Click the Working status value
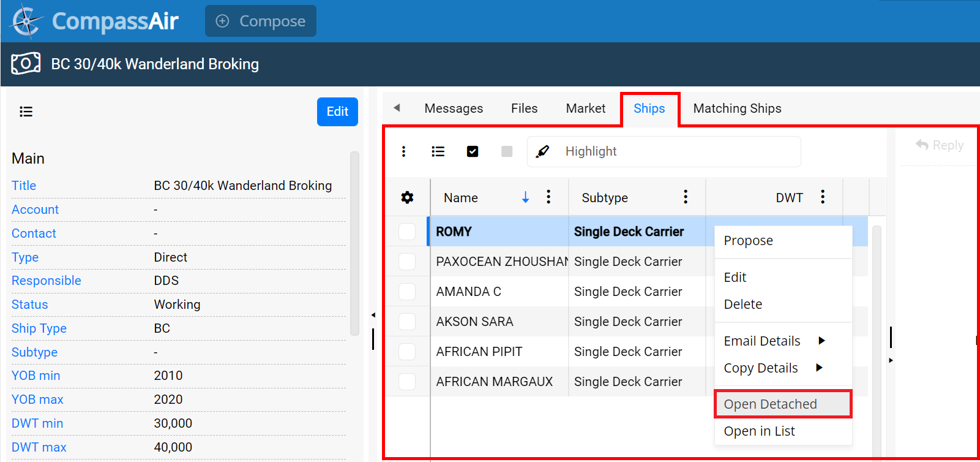980x462 pixels. [x=177, y=305]
